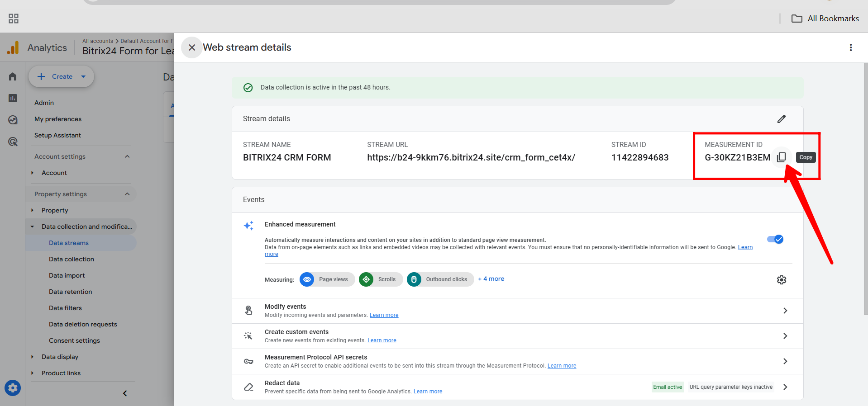Image resolution: width=868 pixels, height=406 pixels.
Task: Open enhanced measurement settings gear
Action: 782,280
